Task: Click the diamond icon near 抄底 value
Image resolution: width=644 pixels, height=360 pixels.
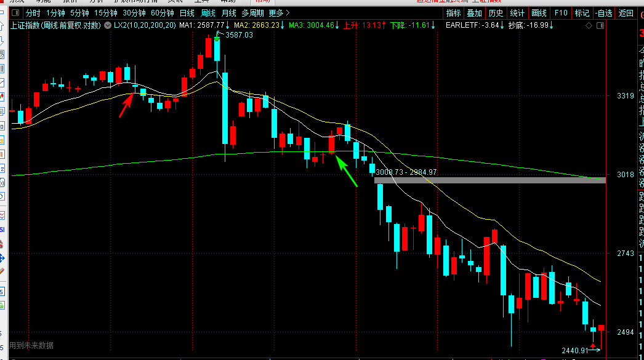Action: (589, 25)
